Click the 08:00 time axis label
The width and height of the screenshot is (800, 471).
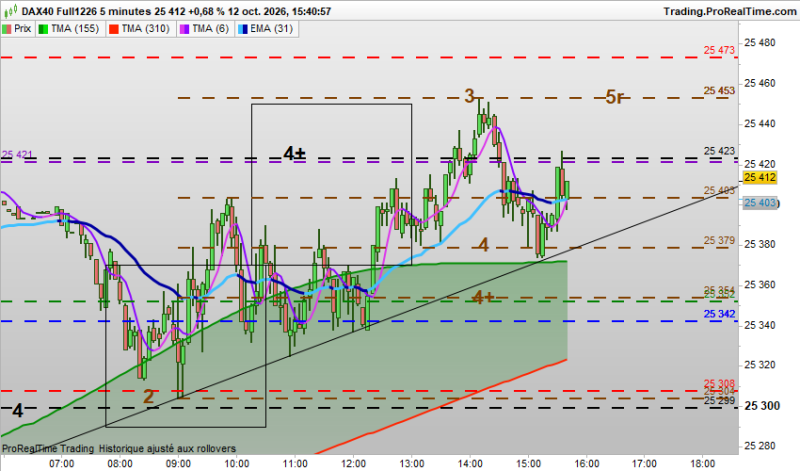click(120, 464)
